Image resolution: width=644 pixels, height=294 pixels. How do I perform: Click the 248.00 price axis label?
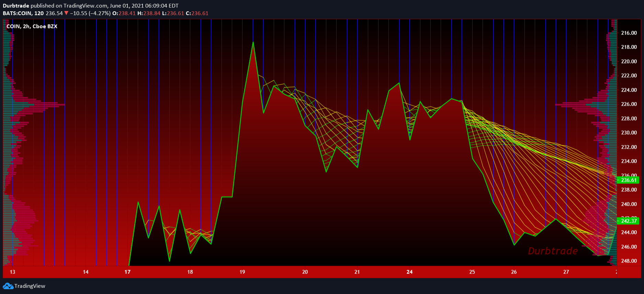(x=629, y=261)
